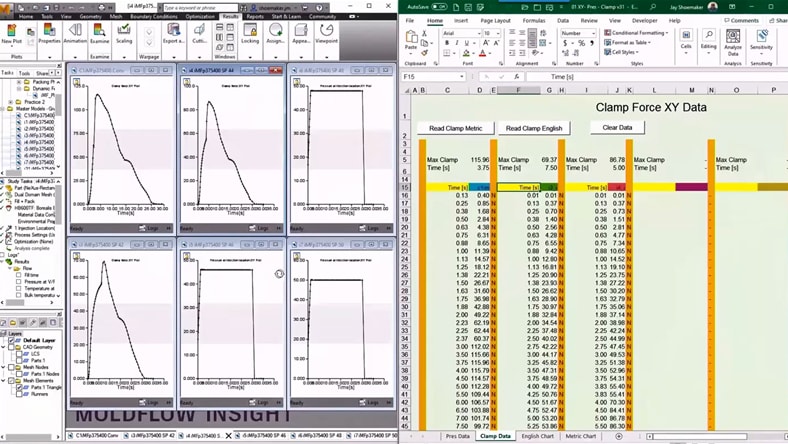Open the Excel Formulas ribbon tab

pyautogui.click(x=534, y=21)
